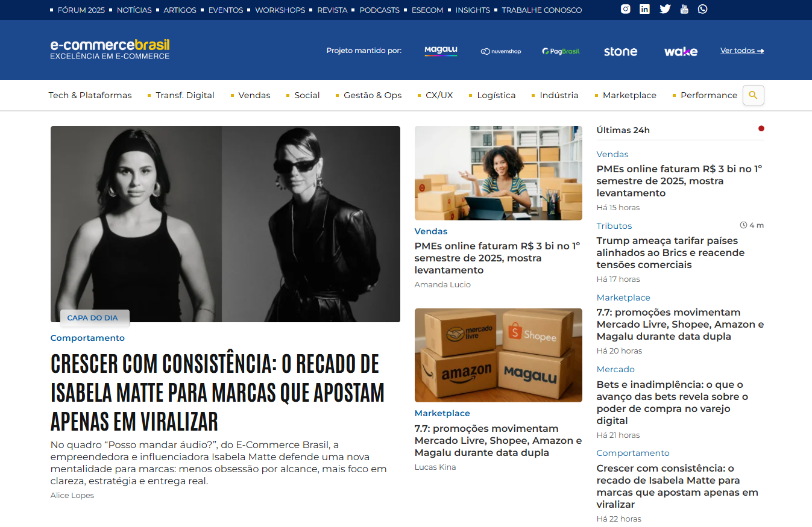Click the marketplace boxes article thumbnail
Viewport: 812px width, 527px height.
pyautogui.click(x=499, y=355)
